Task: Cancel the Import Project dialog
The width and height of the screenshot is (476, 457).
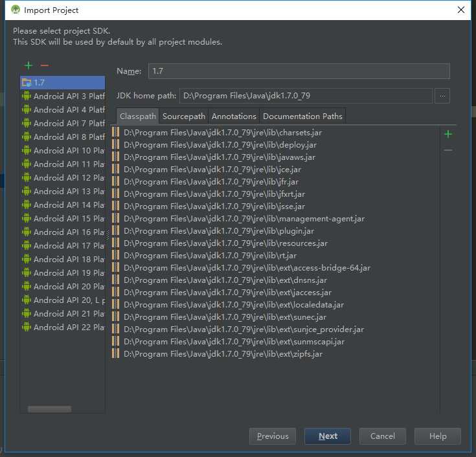Action: (383, 436)
